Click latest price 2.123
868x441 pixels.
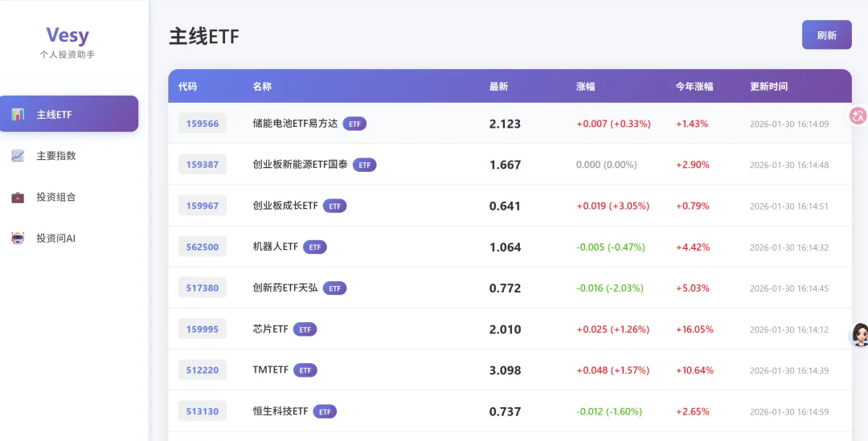[505, 124]
